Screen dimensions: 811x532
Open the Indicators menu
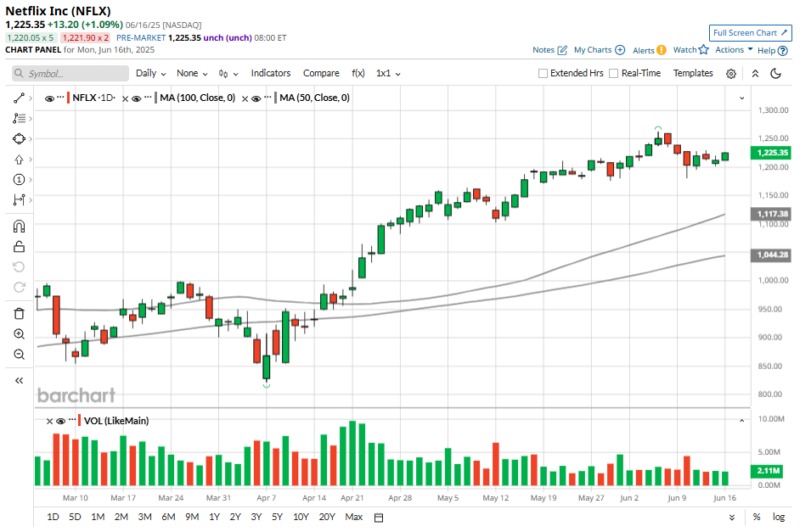point(270,74)
